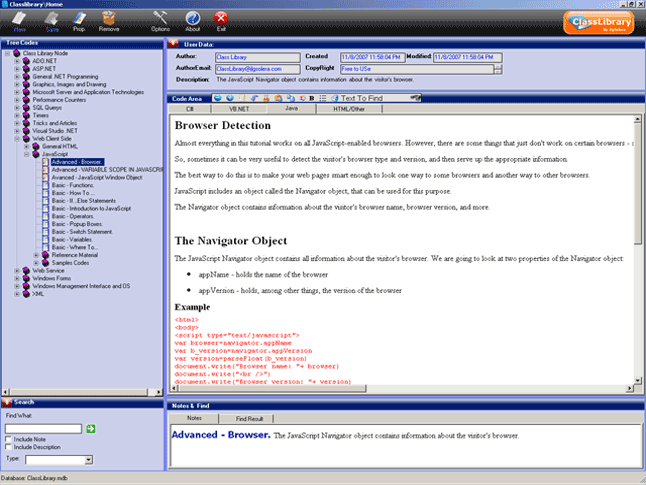Click the green search go arrow
Screen dimensions: 646x485
91,429
